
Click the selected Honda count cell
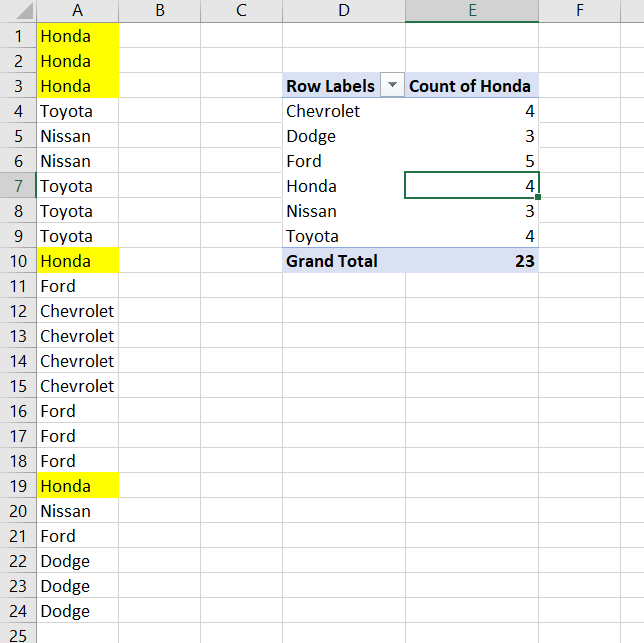coord(472,186)
